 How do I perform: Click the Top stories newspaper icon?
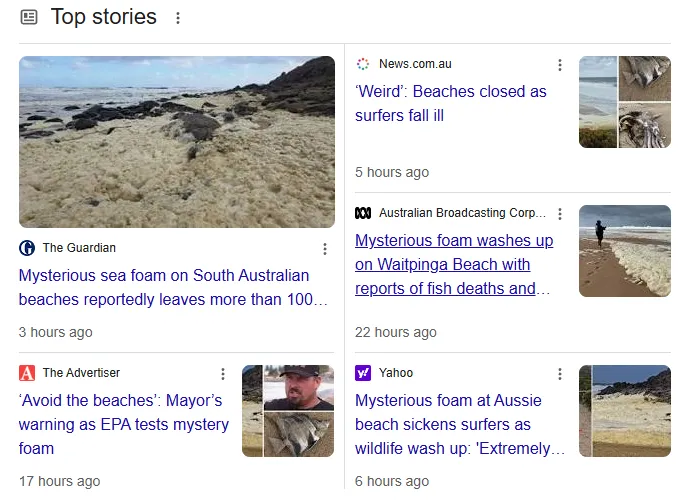(29, 17)
